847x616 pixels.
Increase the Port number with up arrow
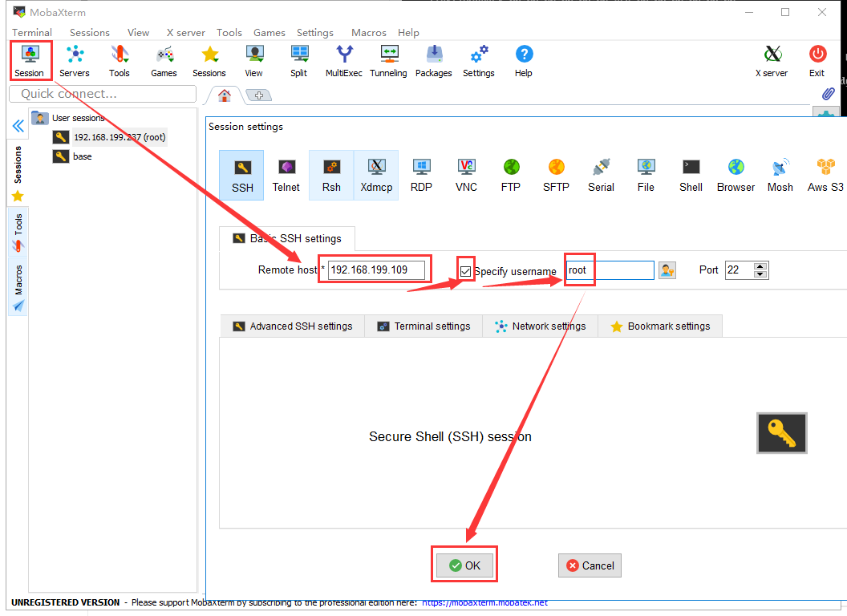760,266
